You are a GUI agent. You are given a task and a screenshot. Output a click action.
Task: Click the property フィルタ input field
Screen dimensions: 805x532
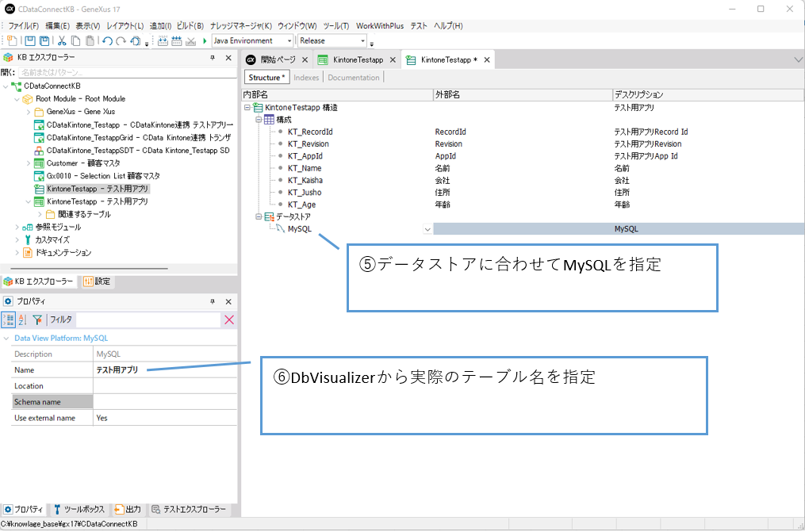click(x=148, y=320)
